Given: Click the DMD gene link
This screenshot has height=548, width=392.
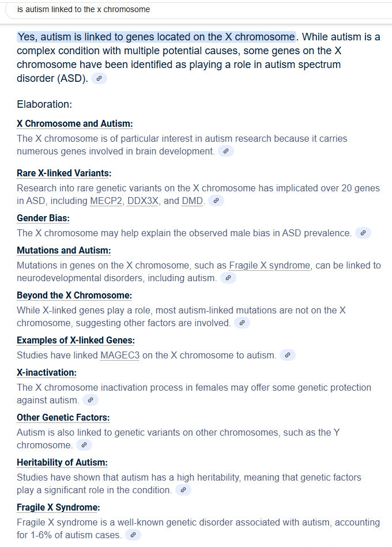Looking at the screenshot, I should coord(193,201).
